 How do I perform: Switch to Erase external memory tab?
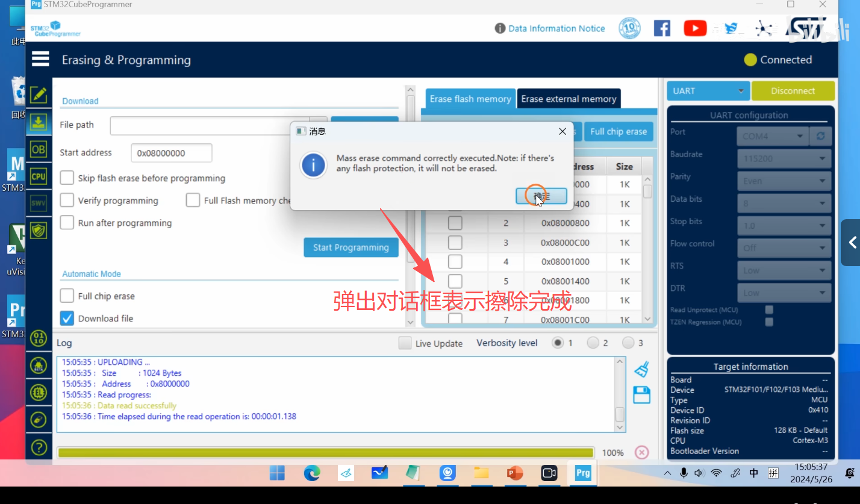coord(569,99)
